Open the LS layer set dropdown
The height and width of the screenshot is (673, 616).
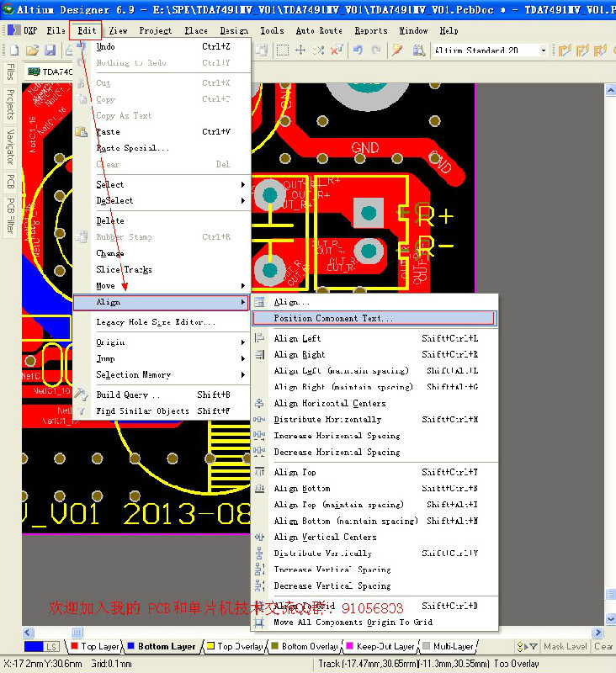coord(51,646)
